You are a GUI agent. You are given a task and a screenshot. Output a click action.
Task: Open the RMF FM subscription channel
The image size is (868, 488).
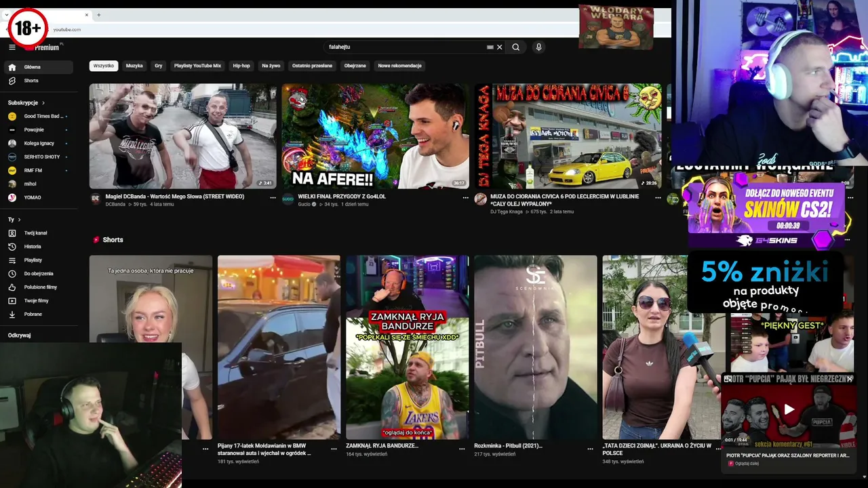click(x=38, y=170)
